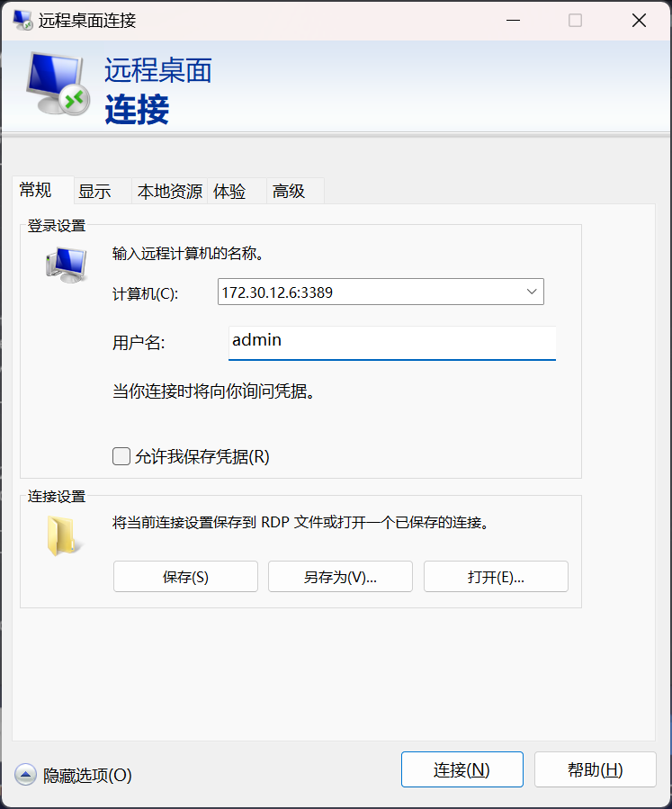Collapse options with the 隐藏选项 arrow icon
Screen dimensions: 672x809
click(25, 775)
